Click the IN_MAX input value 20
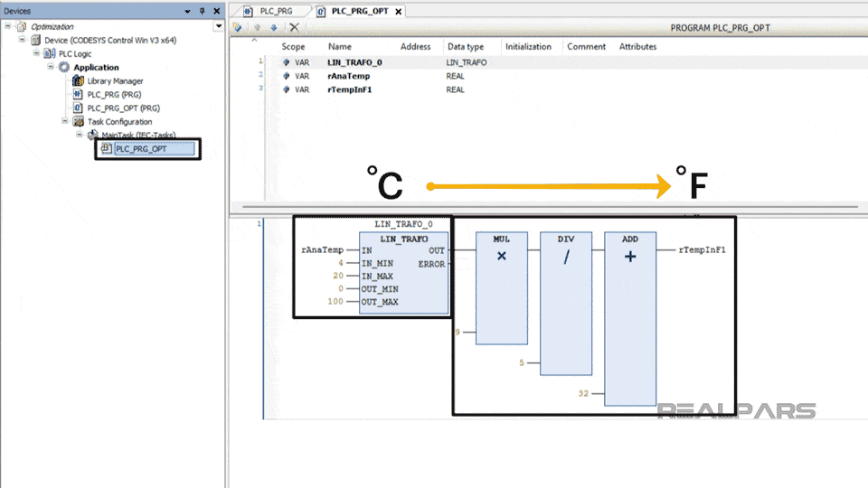This screenshot has height=488, width=868. [338, 276]
